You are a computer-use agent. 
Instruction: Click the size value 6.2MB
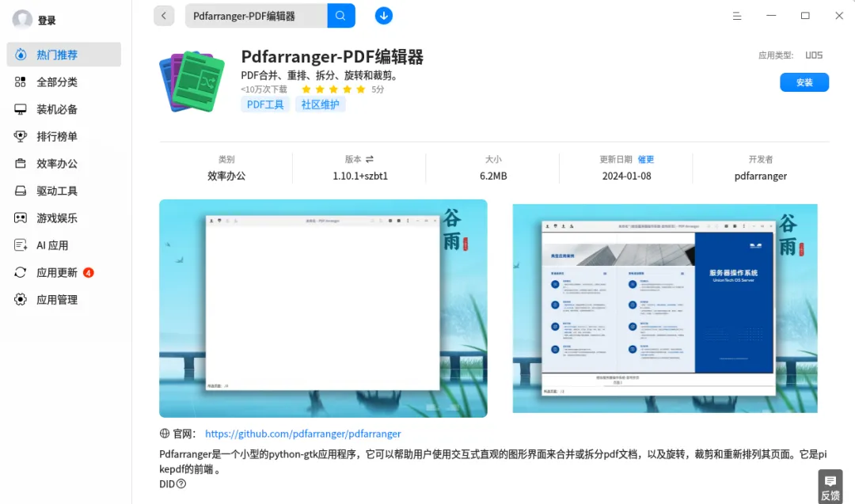click(493, 176)
